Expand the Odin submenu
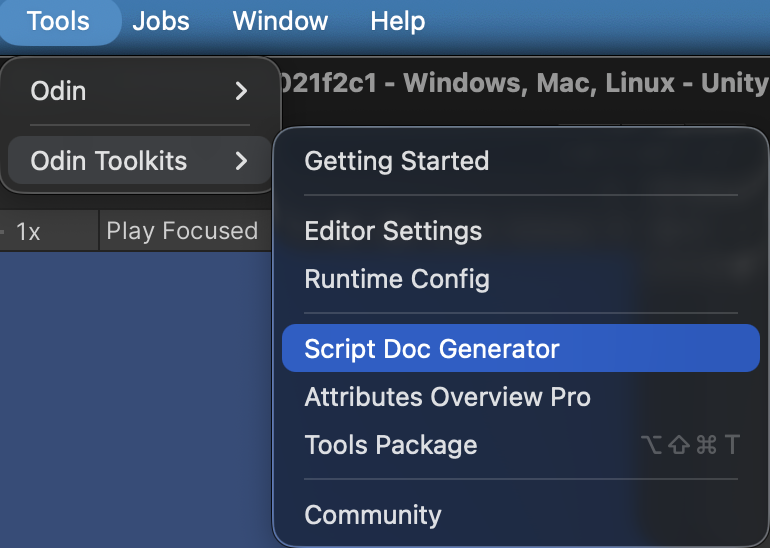This screenshot has width=770, height=548. point(139,91)
